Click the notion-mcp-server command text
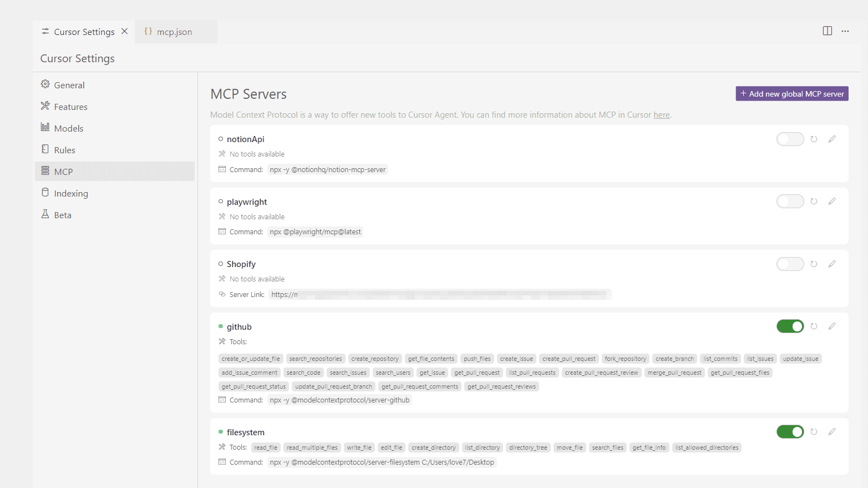Image resolution: width=868 pixels, height=488 pixels. pos(328,170)
